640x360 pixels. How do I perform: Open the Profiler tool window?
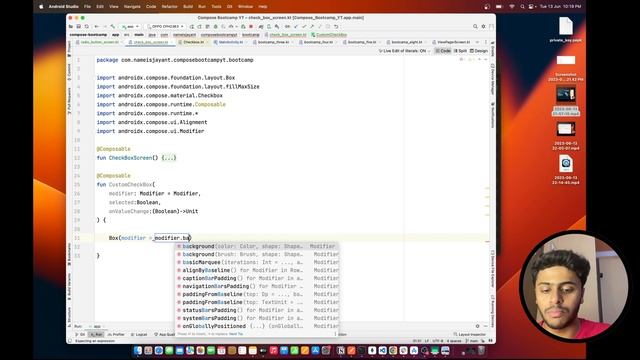tap(116, 334)
